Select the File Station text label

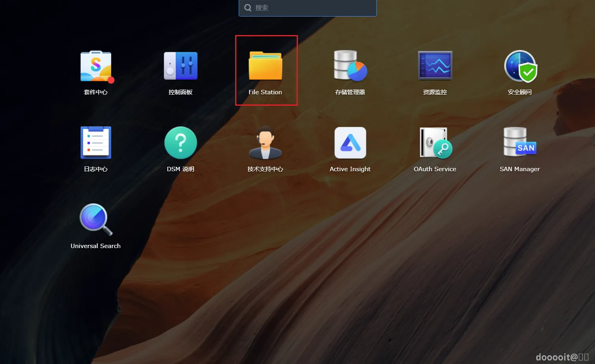click(265, 92)
